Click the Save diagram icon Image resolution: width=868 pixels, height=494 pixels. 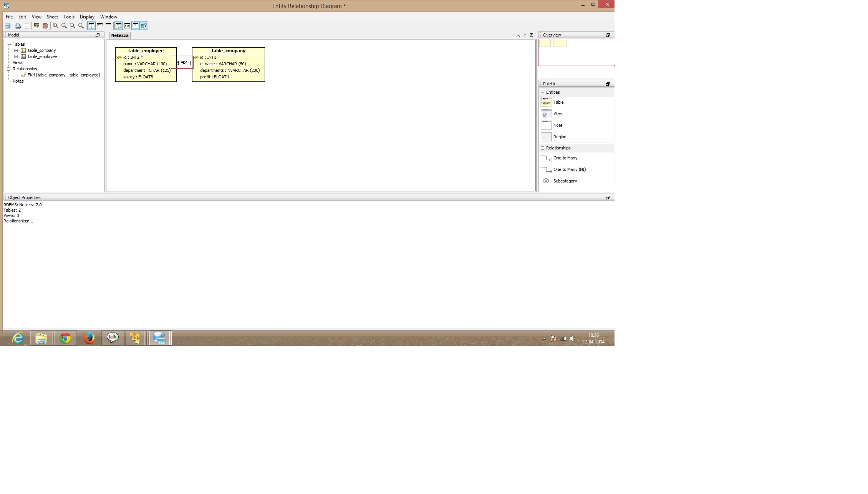(x=7, y=26)
